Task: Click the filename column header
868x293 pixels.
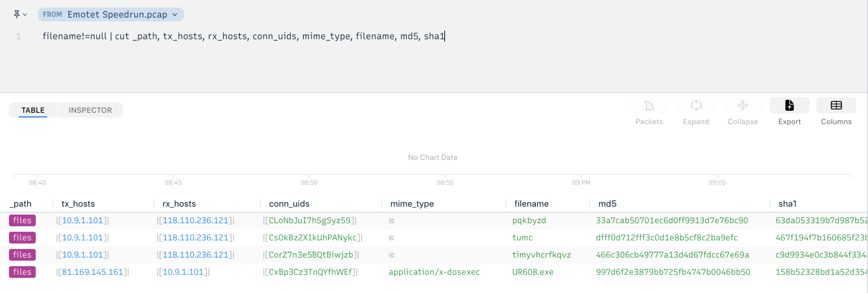Action: point(531,204)
